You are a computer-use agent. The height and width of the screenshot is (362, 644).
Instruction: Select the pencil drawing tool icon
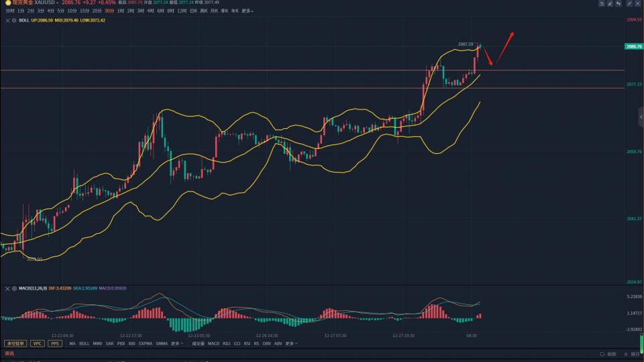coord(610,3)
